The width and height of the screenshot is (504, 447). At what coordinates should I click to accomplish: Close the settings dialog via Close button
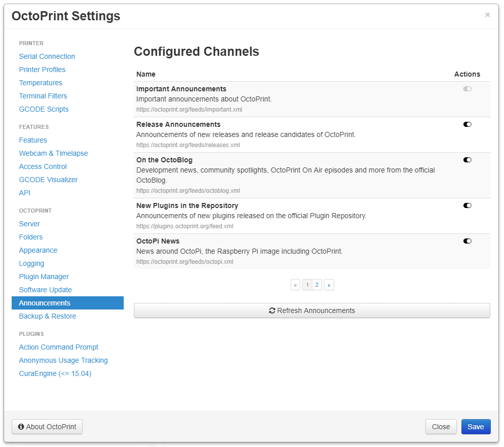(x=441, y=427)
